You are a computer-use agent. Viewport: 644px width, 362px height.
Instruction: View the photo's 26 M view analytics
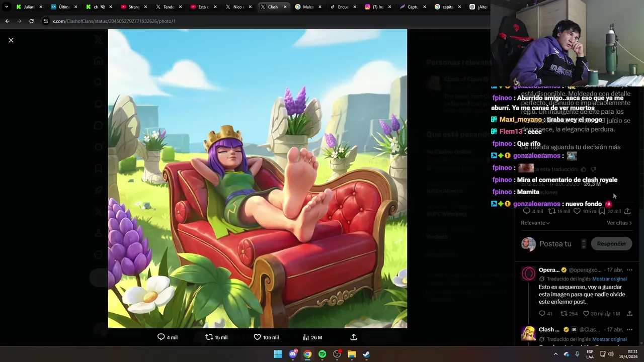point(312,337)
